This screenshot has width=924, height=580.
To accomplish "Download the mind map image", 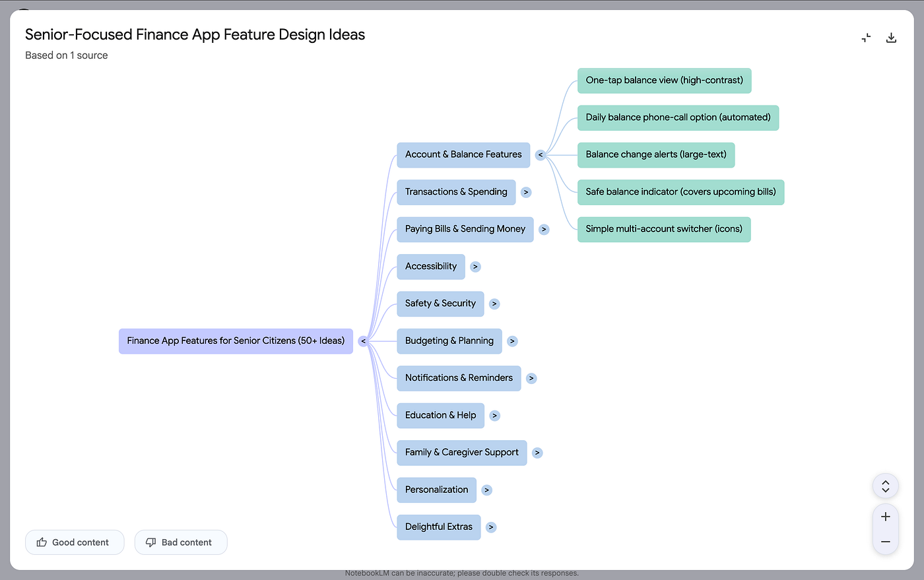I will click(x=891, y=38).
